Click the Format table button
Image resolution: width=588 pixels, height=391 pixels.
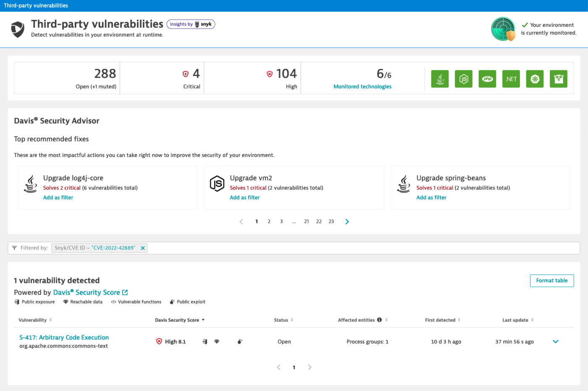551,280
